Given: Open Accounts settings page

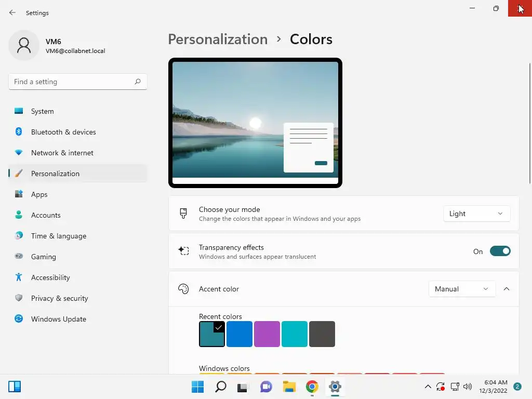Looking at the screenshot, I should [78, 215].
